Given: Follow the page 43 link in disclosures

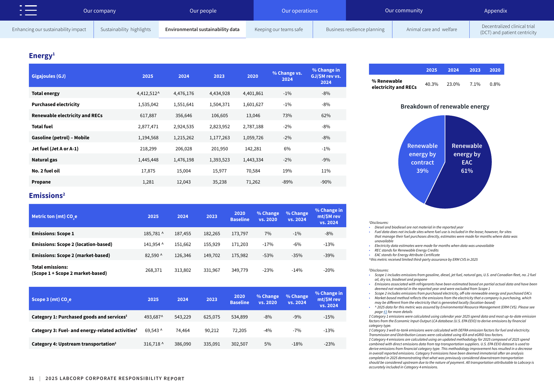Looking at the screenshot, I should click(x=385, y=312).
